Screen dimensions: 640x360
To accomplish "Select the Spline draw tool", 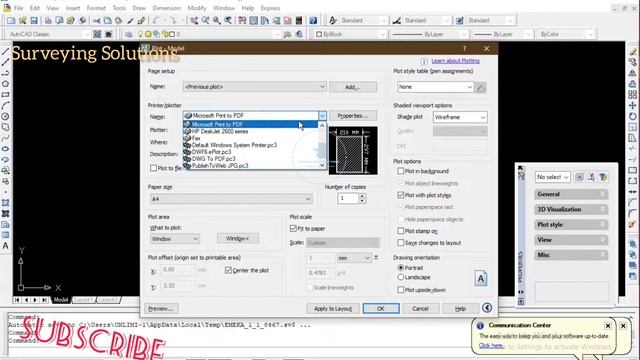I will (x=5, y=138).
